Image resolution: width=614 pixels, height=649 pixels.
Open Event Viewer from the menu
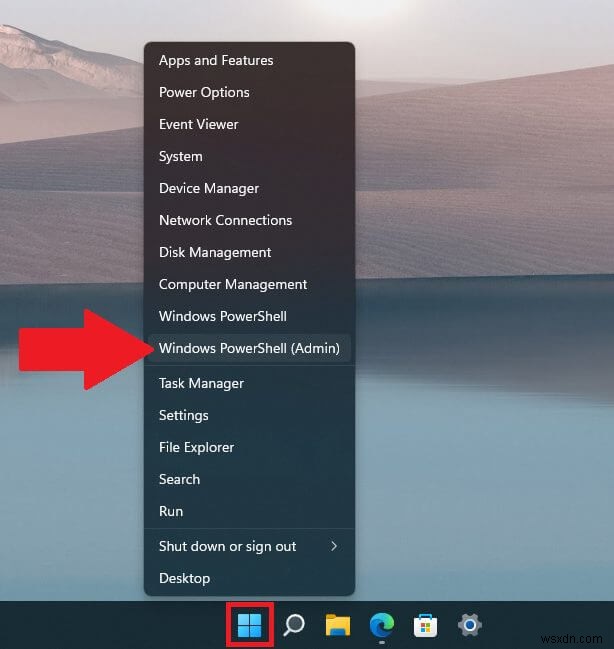click(249, 124)
